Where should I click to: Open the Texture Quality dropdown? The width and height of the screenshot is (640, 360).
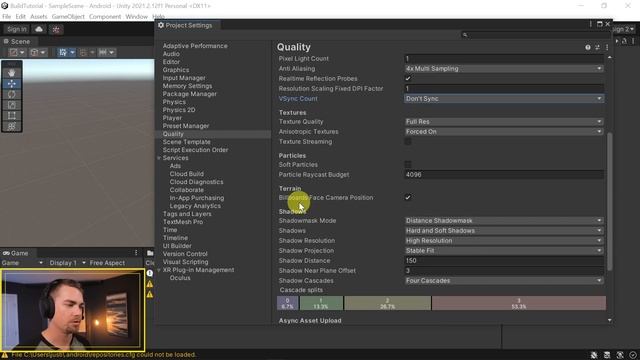[x=504, y=122]
